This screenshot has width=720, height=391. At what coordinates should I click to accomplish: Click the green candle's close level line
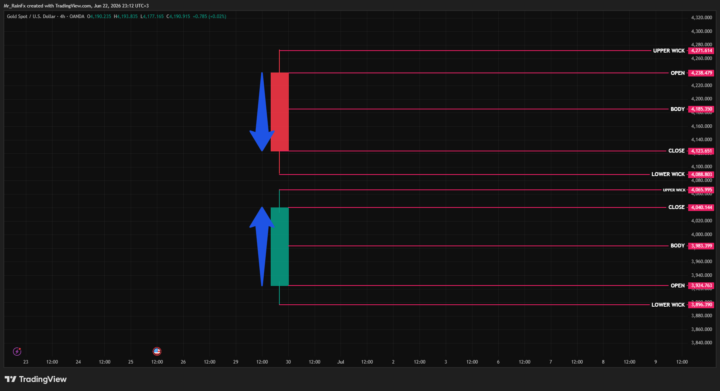pyautogui.click(x=478, y=207)
